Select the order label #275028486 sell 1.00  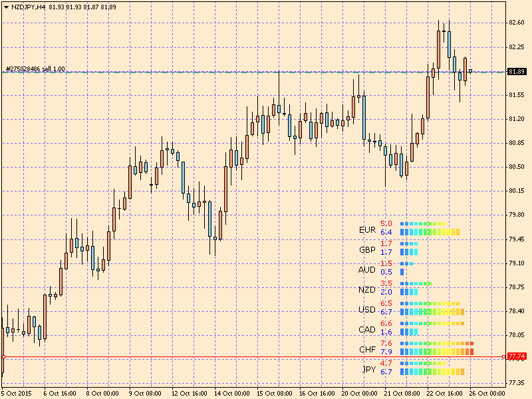click(x=36, y=69)
